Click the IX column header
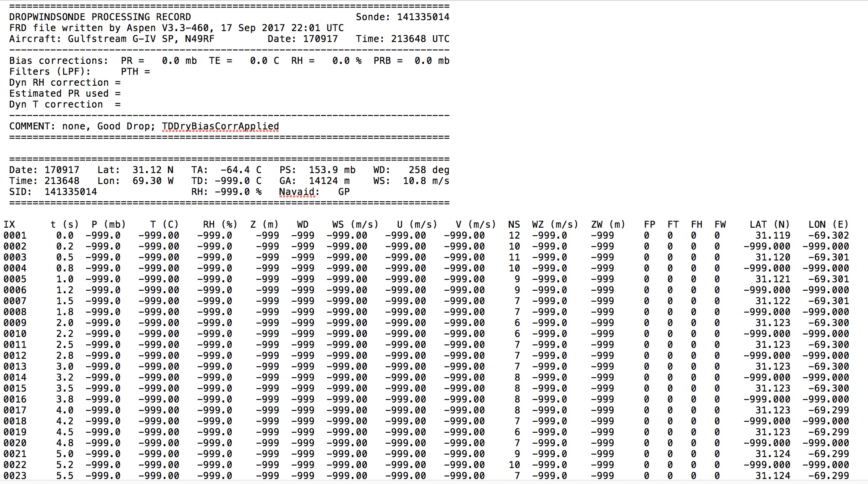Image resolution: width=868 pixels, height=484 pixels. (x=9, y=225)
